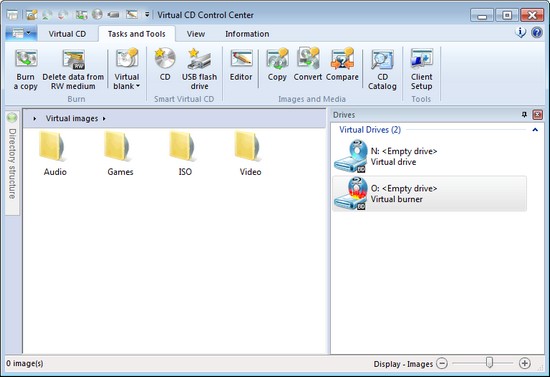The image size is (550, 377).
Task: Start the Client Setup tool
Action: point(421,69)
